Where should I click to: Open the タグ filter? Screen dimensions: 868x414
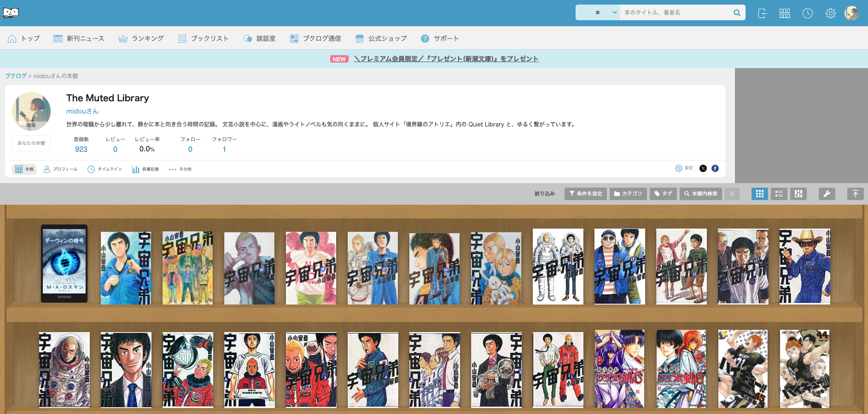tap(663, 194)
